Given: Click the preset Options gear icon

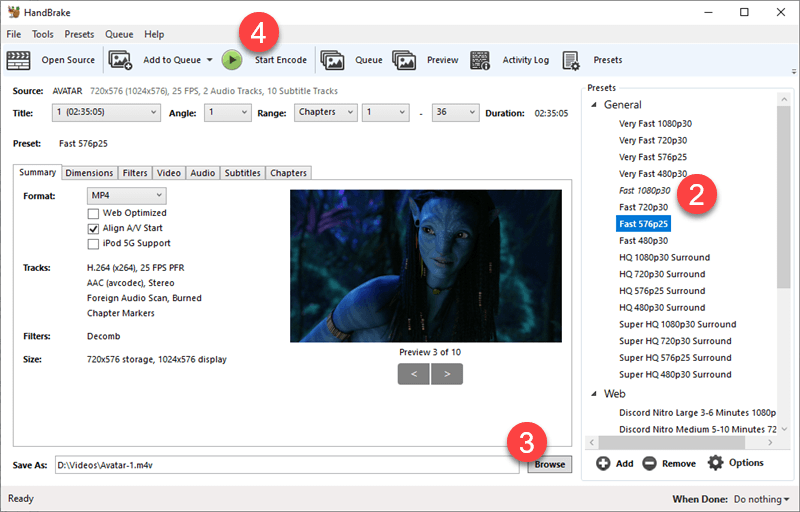Looking at the screenshot, I should pyautogui.click(x=715, y=463).
